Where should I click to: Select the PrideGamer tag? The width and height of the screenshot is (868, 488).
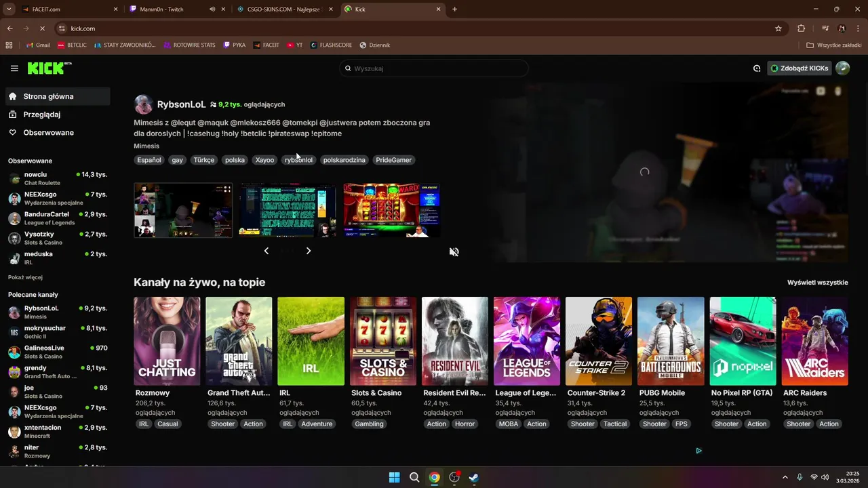394,160
